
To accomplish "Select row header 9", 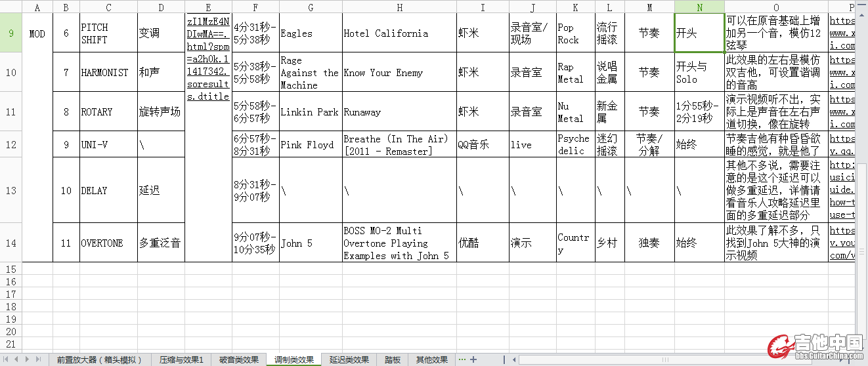I will click(x=11, y=33).
